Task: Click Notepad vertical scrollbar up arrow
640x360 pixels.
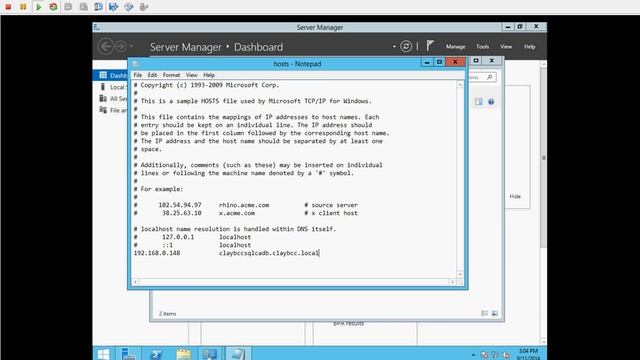Action: [460, 85]
